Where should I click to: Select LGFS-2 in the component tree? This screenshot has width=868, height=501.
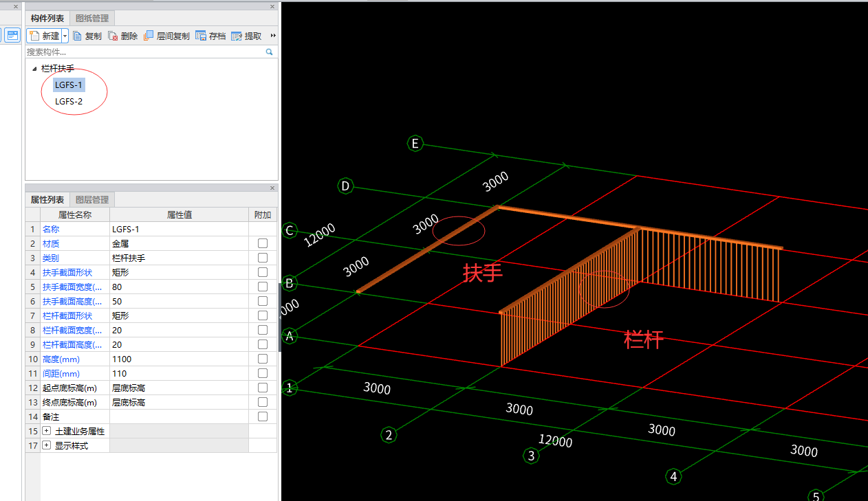coord(69,102)
